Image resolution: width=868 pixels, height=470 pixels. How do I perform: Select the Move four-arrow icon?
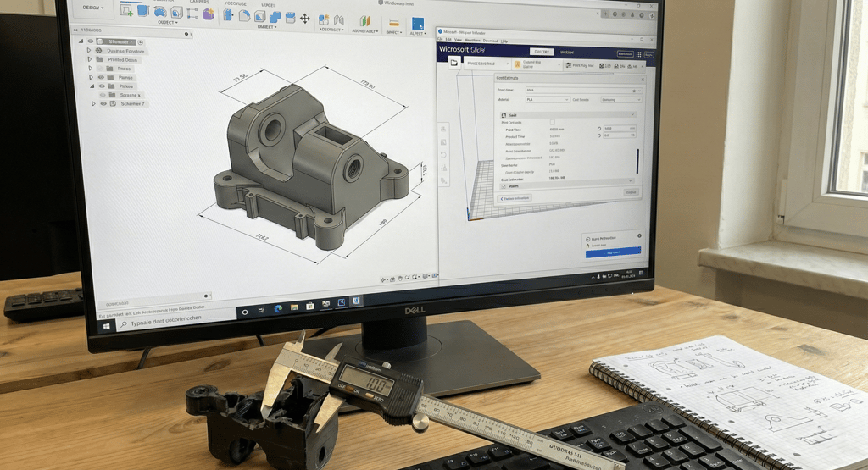[305, 19]
